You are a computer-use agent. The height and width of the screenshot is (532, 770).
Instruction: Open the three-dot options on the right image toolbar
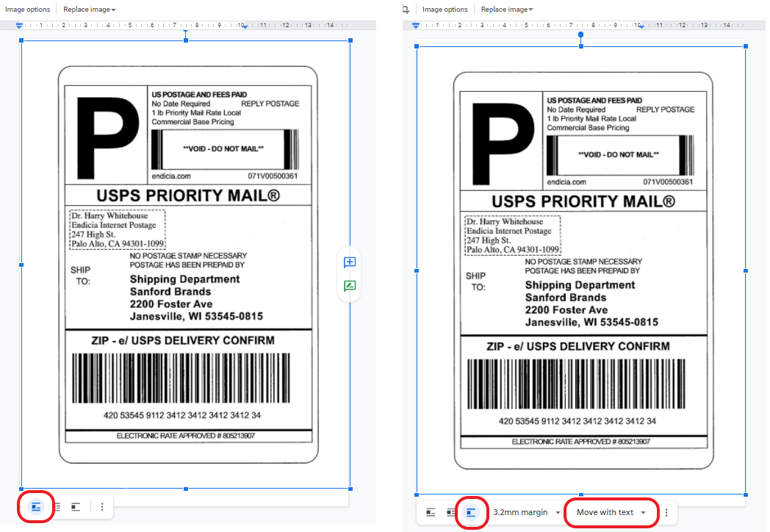click(x=666, y=512)
